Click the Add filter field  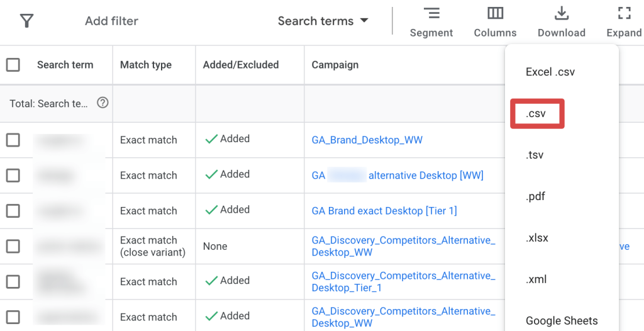(x=111, y=21)
